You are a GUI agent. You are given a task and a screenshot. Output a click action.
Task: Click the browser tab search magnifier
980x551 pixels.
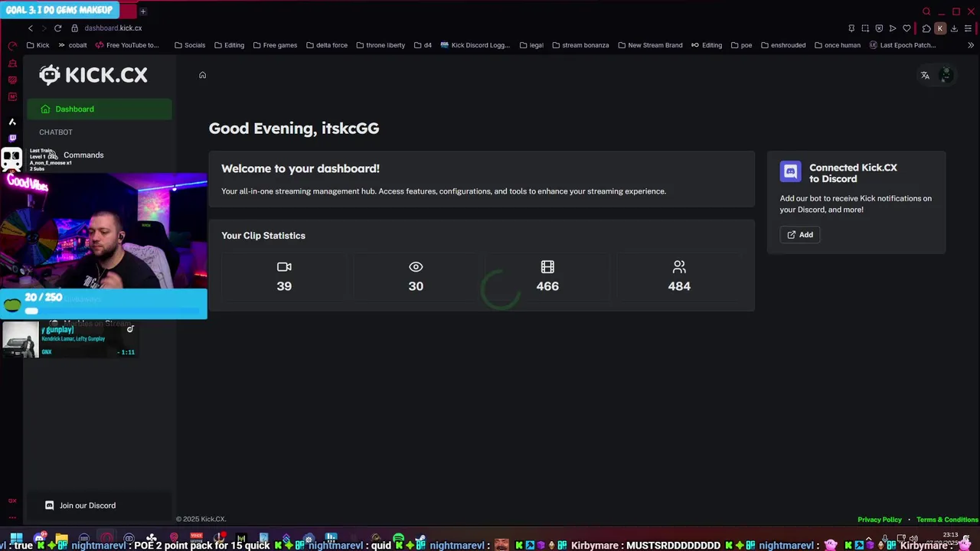coord(926,11)
